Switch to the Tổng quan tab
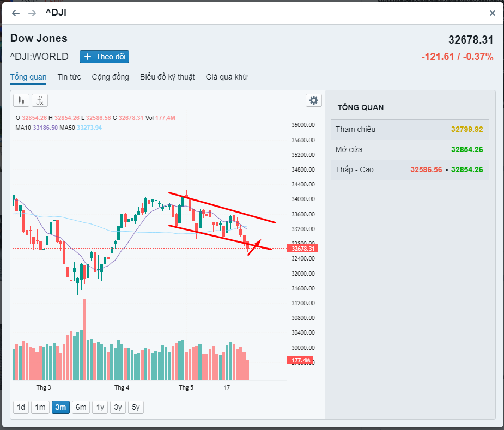This screenshot has height=430, width=504. click(28, 77)
